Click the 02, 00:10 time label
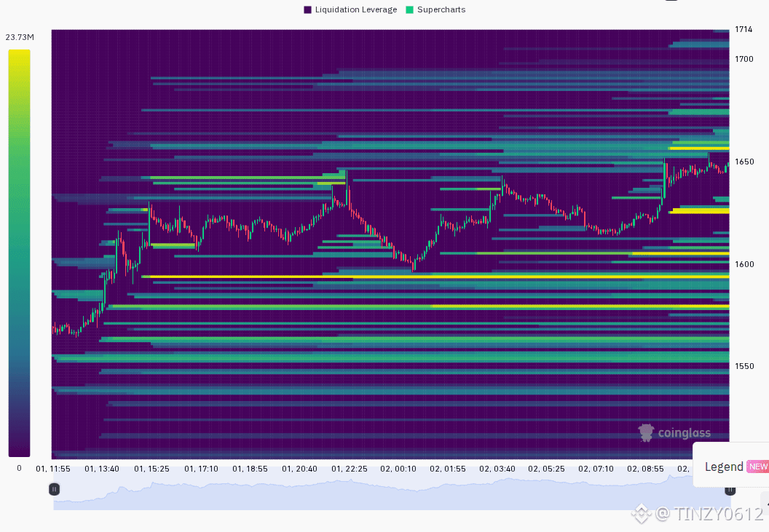Image resolution: width=769 pixels, height=532 pixels. pyautogui.click(x=398, y=469)
